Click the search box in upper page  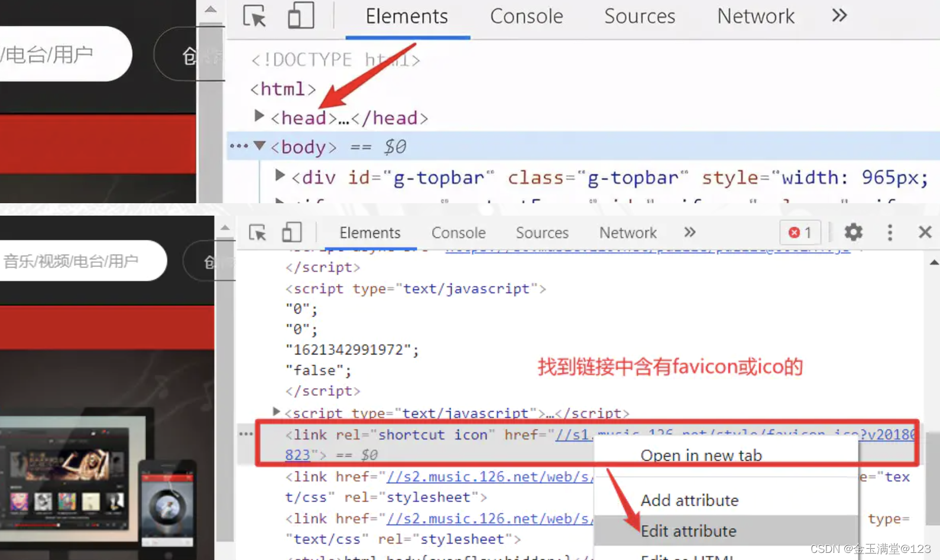pyautogui.click(x=65, y=54)
